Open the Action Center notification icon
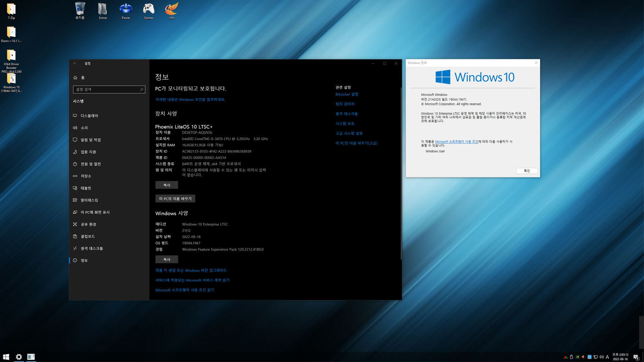The image size is (644, 362). [x=636, y=357]
